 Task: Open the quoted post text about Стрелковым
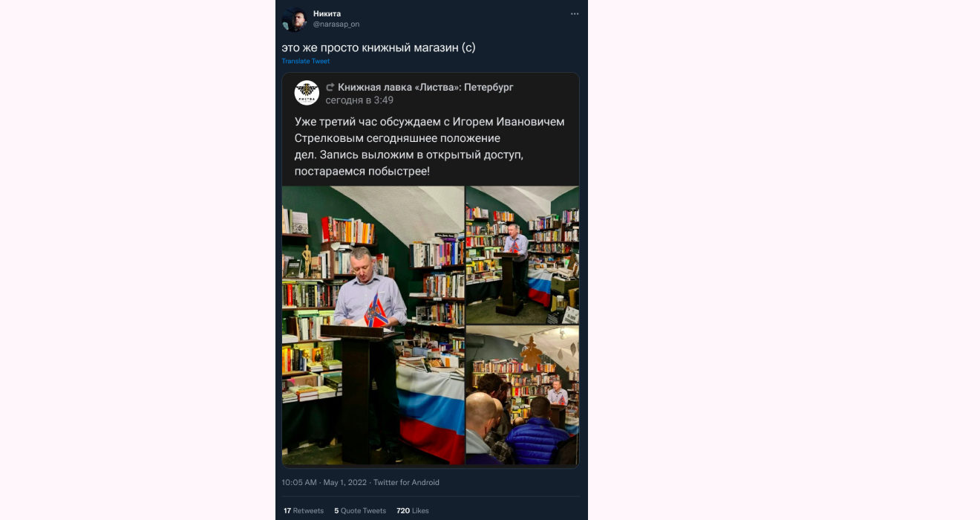click(429, 146)
